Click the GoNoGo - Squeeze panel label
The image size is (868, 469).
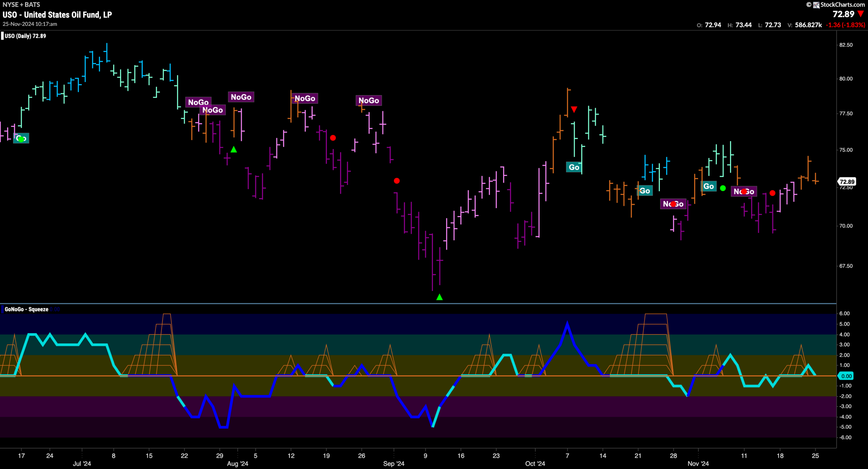26,309
